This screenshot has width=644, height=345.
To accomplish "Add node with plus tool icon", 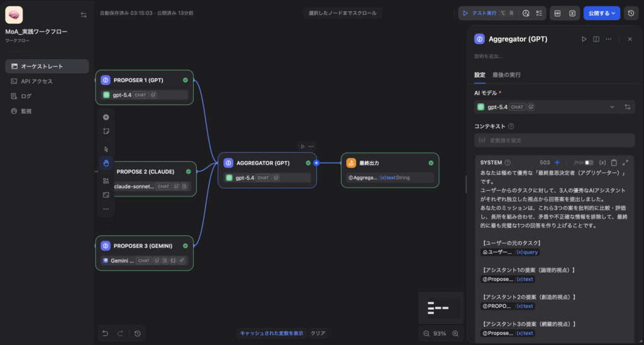I will (106, 117).
